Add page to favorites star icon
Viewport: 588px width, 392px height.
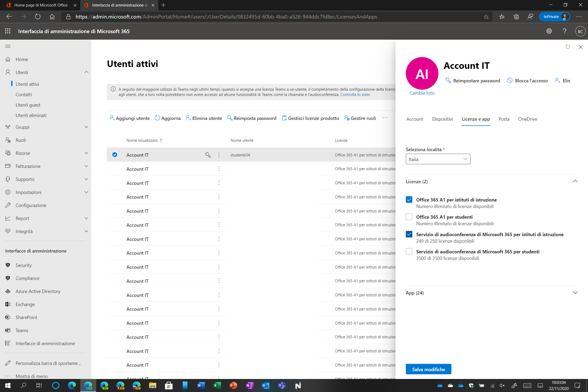click(486, 17)
